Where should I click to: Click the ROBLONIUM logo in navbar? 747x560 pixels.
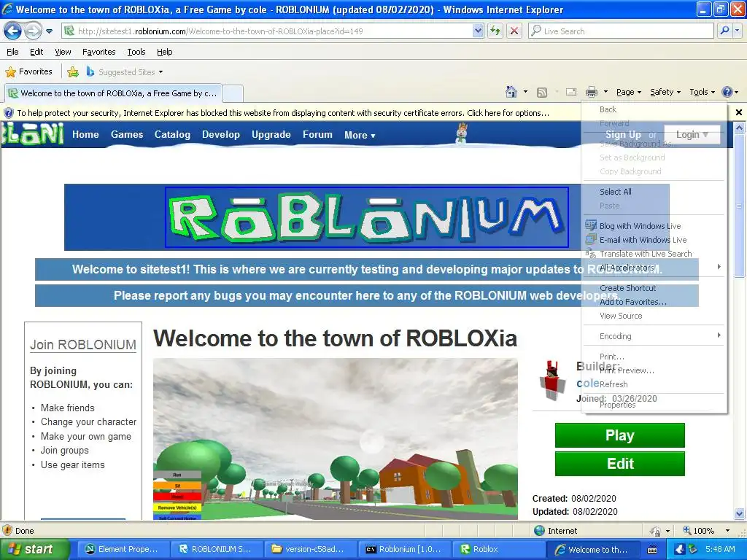point(32,134)
